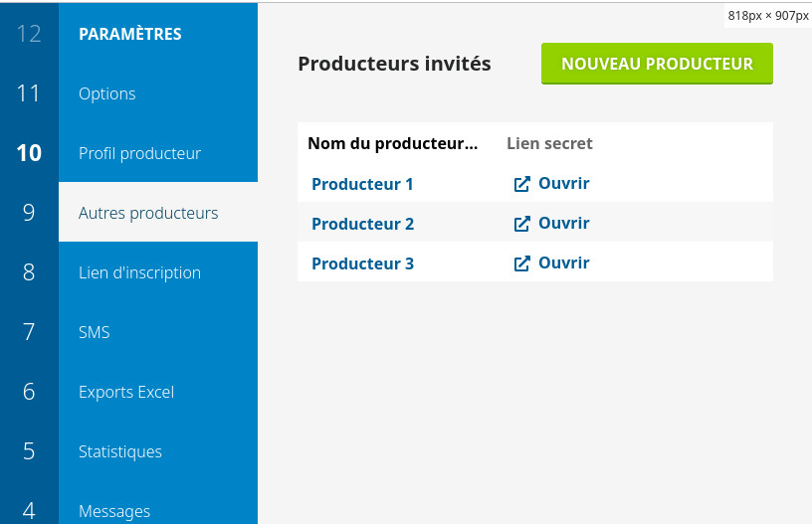Select number 10 in the left strip
The height and width of the screenshot is (524, 812).
point(29,153)
